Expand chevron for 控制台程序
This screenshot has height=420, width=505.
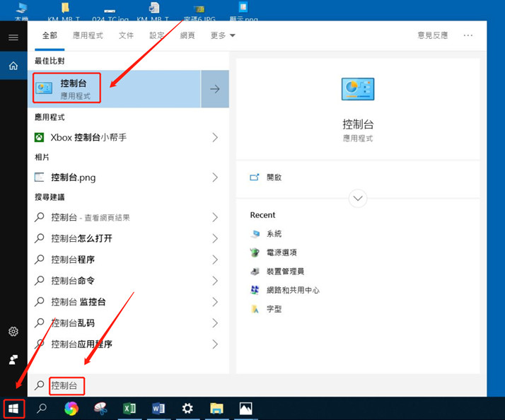coord(215,259)
